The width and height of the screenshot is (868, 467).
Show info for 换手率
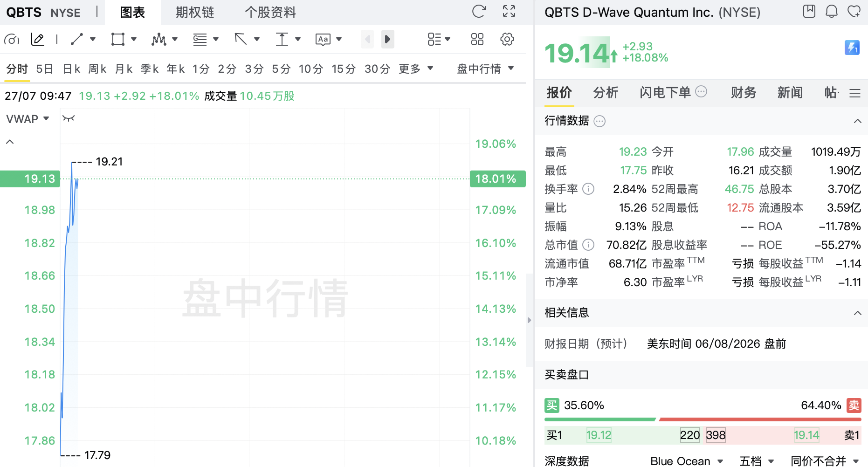click(589, 189)
